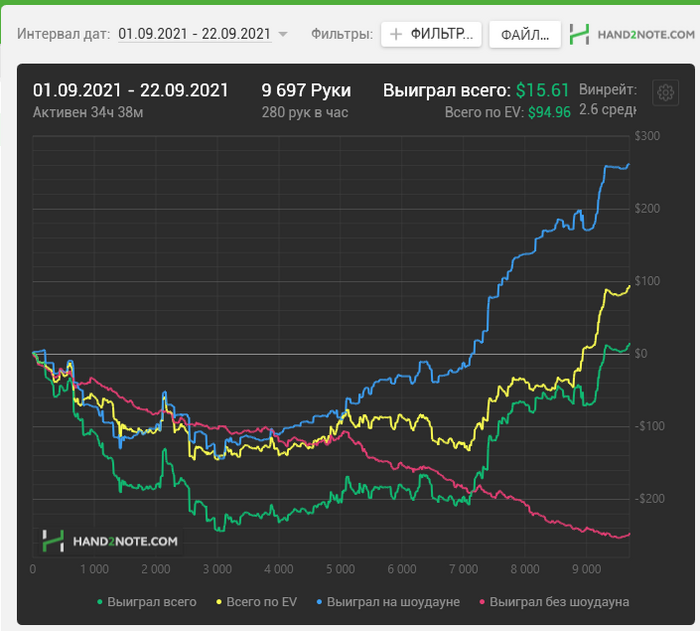The height and width of the screenshot is (631, 700).
Task: Click the chart title date 01.09.2021 - 22.09.2021
Action: (x=130, y=91)
